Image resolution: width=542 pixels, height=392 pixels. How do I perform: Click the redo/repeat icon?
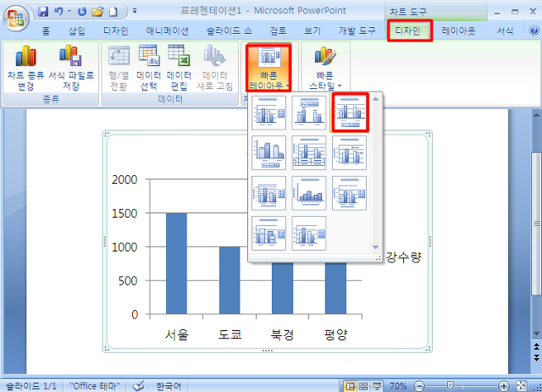pos(82,12)
